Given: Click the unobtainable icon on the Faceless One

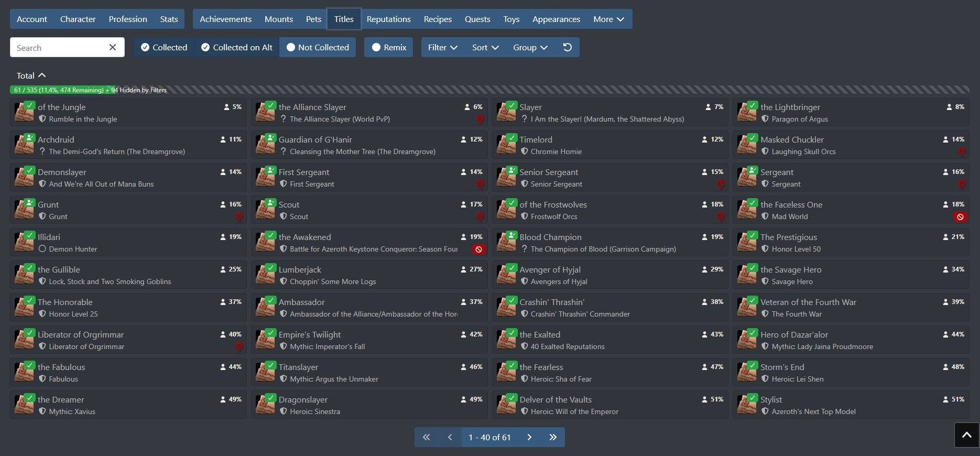Looking at the screenshot, I should [x=960, y=216].
